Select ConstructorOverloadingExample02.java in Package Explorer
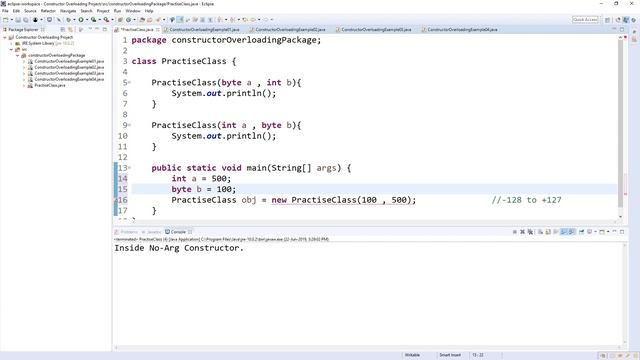The width and height of the screenshot is (640, 360). (x=69, y=67)
